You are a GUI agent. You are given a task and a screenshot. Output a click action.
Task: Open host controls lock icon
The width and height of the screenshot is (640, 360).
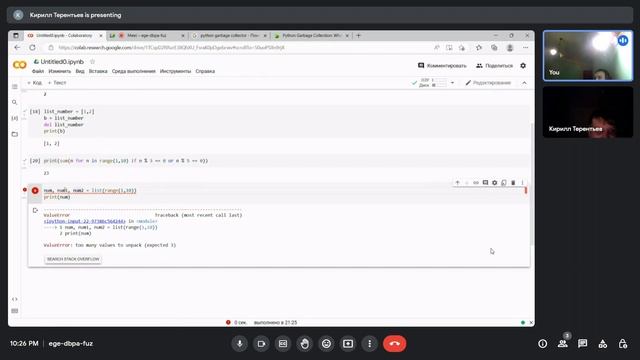tap(622, 344)
